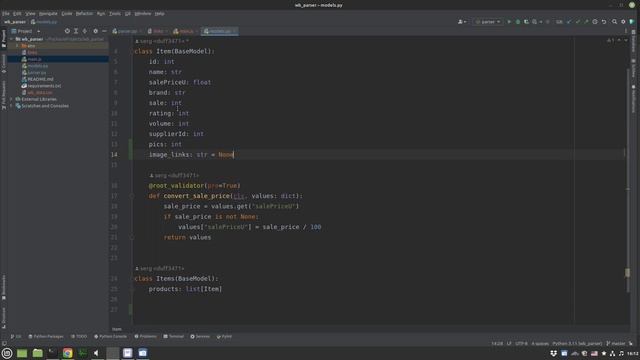The height and width of the screenshot is (360, 640).
Task: Click line 14 in the gutter
Action: [114, 154]
